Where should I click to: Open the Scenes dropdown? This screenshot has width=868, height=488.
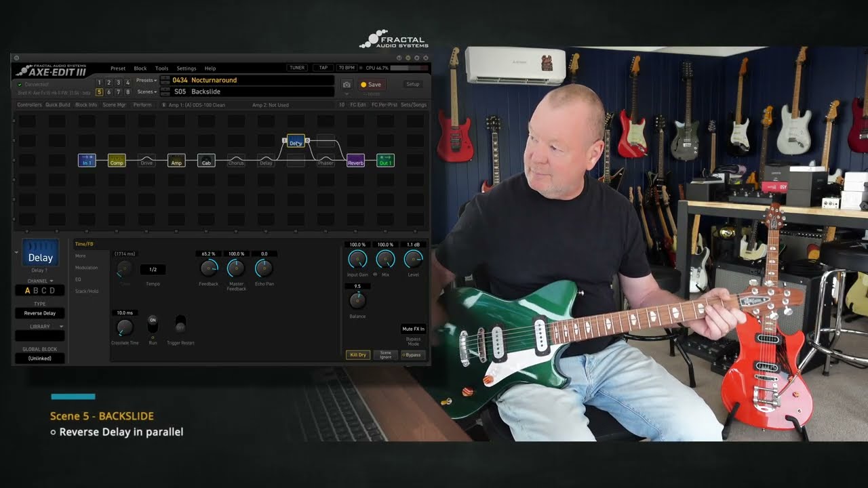click(146, 91)
